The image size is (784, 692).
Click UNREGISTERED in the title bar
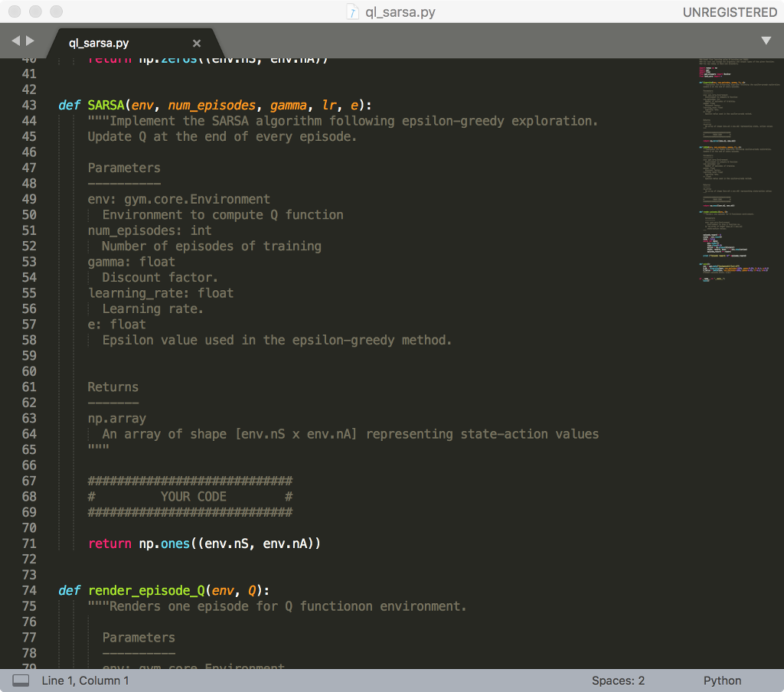pos(730,11)
